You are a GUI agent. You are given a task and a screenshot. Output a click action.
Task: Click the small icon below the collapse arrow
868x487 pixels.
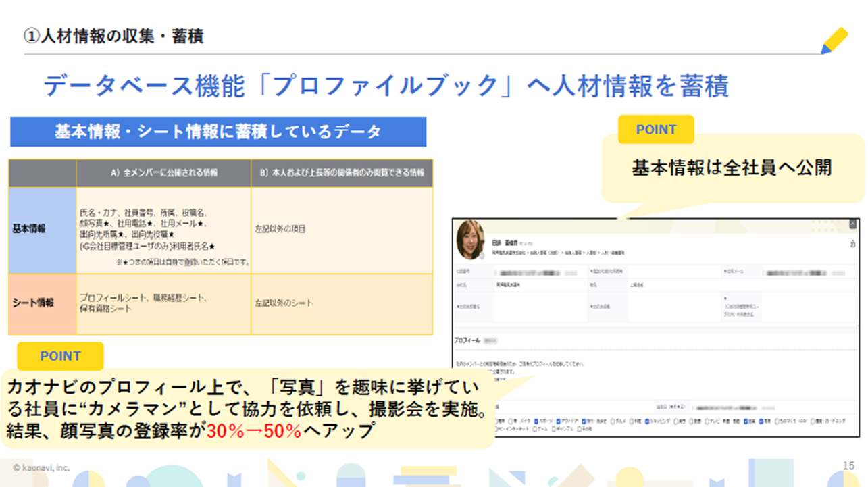(853, 245)
